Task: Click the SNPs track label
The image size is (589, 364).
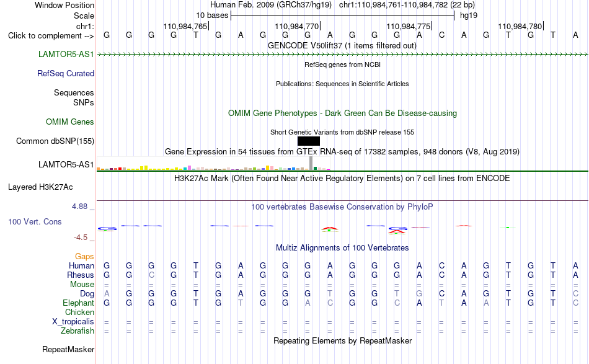Action: coord(84,102)
